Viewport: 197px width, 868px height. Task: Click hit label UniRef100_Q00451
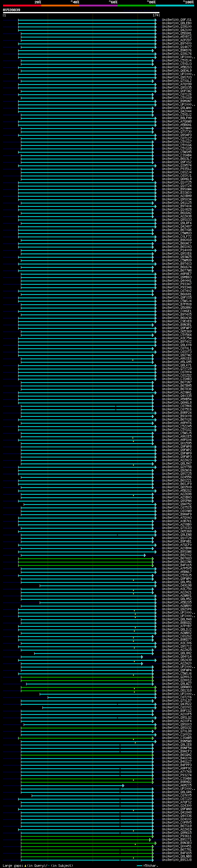pos(176,847)
